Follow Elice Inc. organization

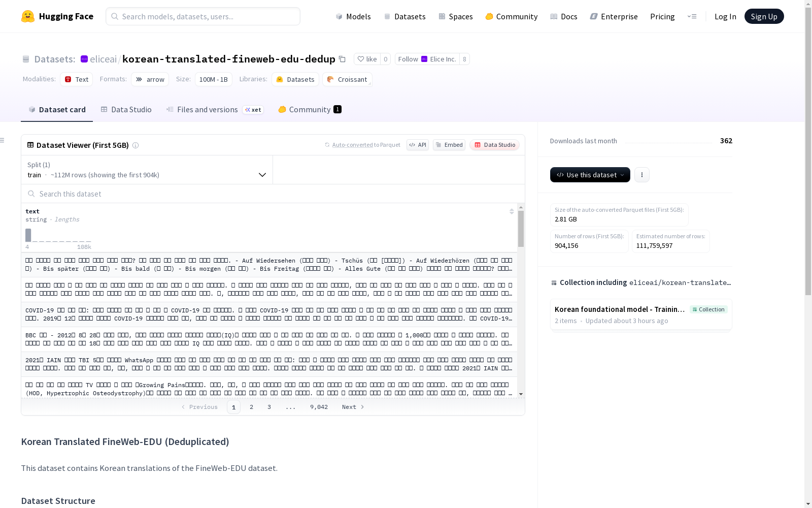pyautogui.click(x=427, y=59)
